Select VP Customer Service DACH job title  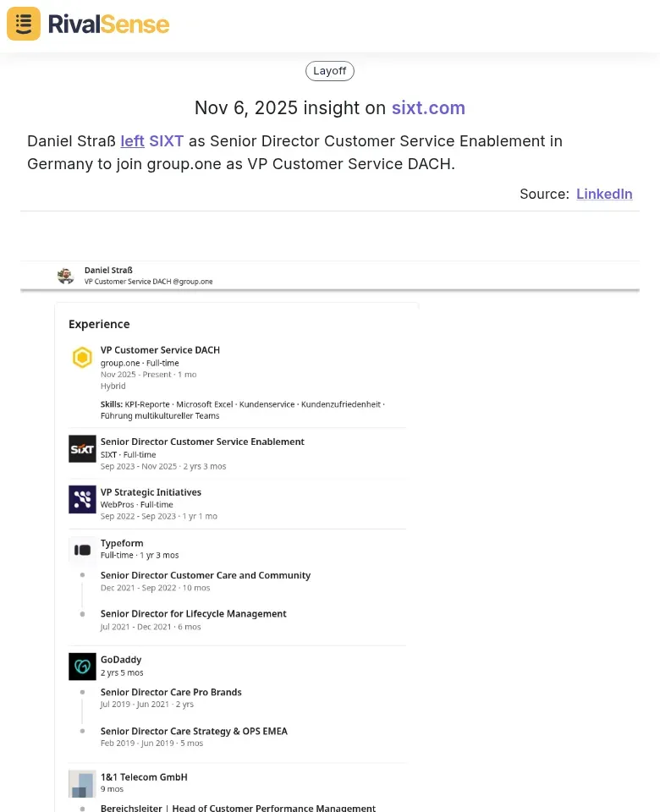point(160,350)
